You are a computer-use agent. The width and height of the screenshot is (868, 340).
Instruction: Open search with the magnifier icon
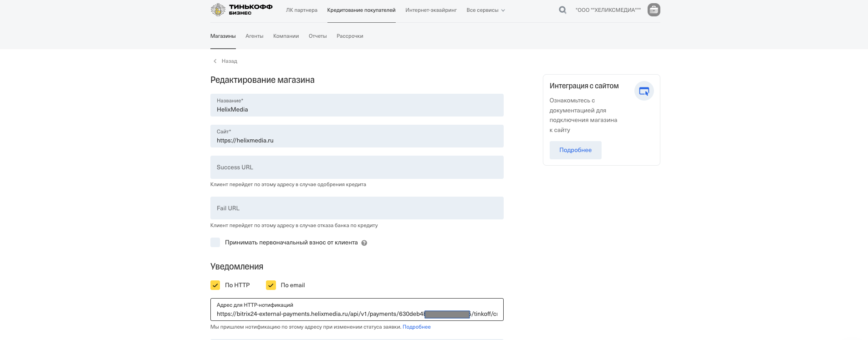562,10
